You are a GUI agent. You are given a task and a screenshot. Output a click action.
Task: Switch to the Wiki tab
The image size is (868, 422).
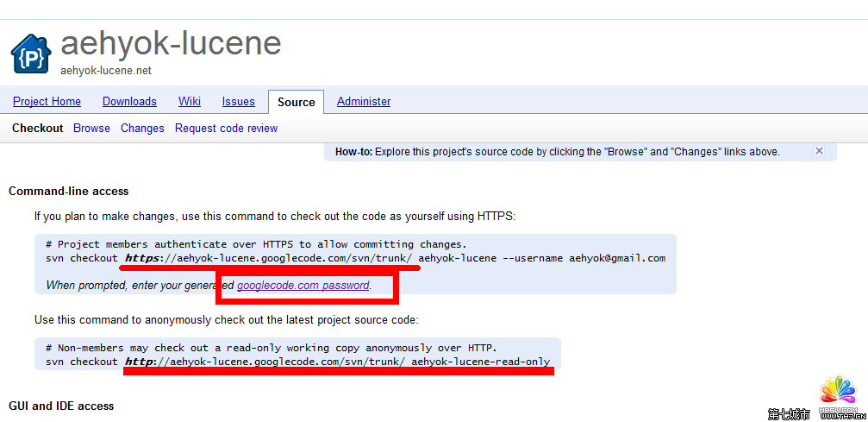tap(190, 102)
